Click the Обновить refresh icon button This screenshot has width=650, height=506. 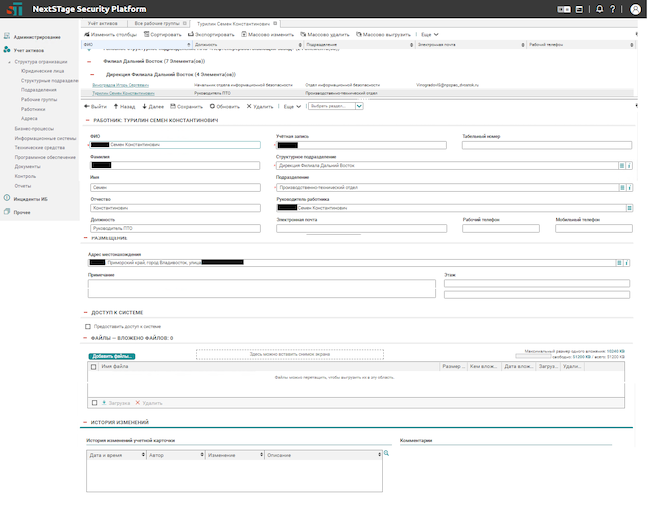(211, 106)
